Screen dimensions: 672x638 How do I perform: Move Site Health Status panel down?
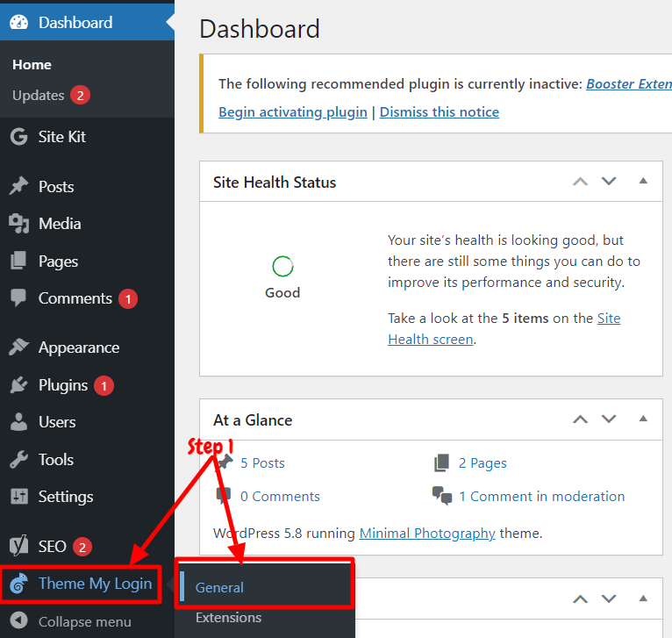coord(609,181)
